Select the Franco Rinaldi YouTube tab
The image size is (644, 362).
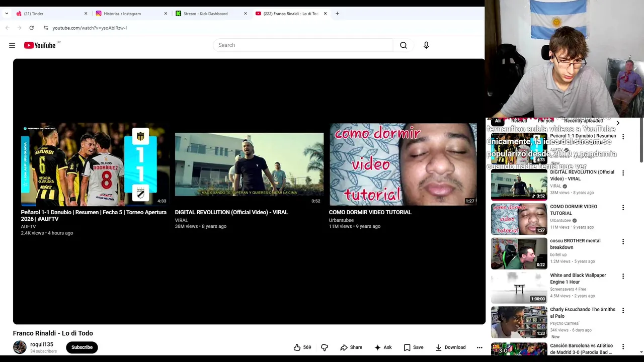click(290, 14)
